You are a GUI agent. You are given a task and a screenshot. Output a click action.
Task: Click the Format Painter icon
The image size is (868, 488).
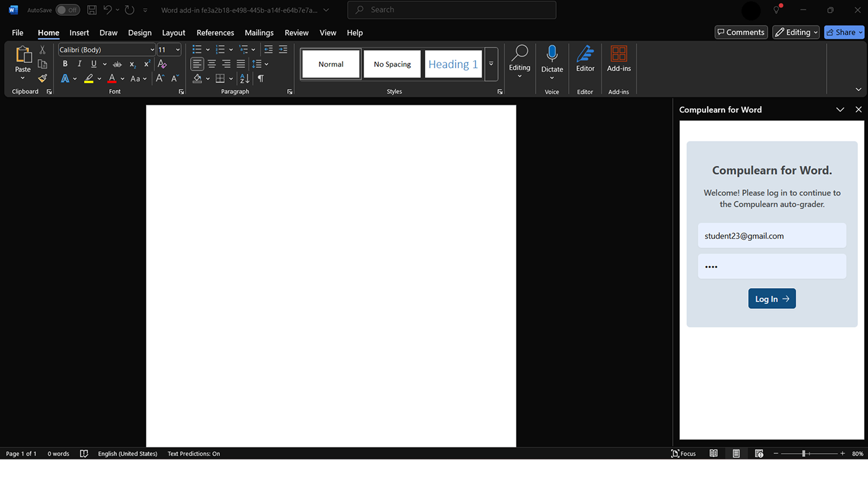43,79
